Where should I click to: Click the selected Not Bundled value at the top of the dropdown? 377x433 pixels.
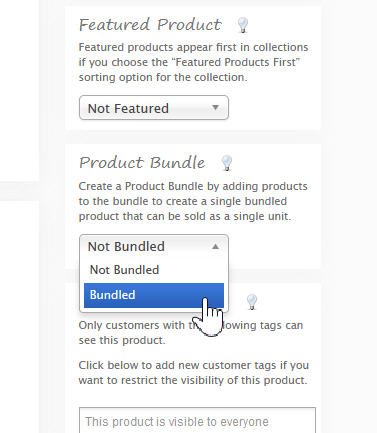point(126,247)
